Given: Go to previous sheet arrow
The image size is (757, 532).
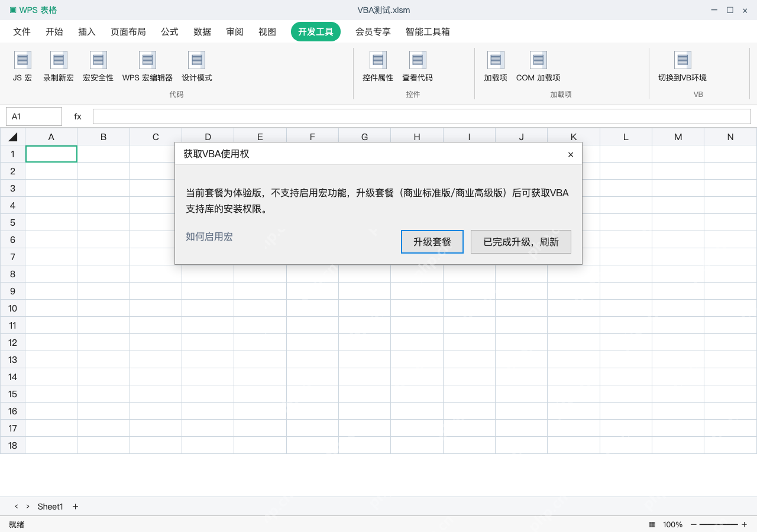Looking at the screenshot, I should pyautogui.click(x=17, y=507).
